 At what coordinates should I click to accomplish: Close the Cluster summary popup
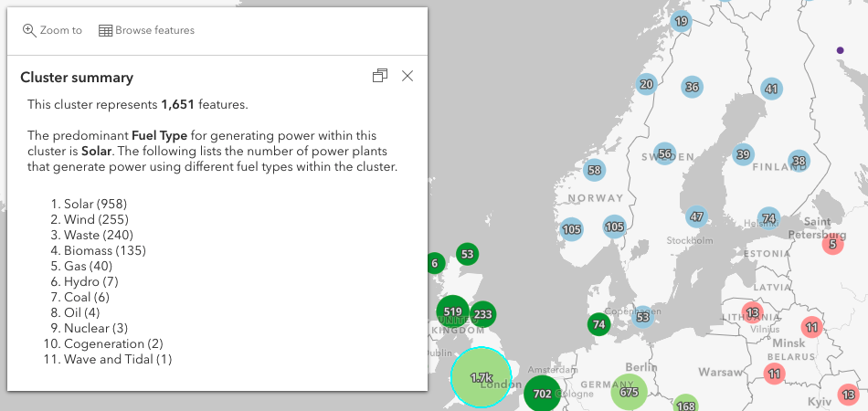[408, 76]
